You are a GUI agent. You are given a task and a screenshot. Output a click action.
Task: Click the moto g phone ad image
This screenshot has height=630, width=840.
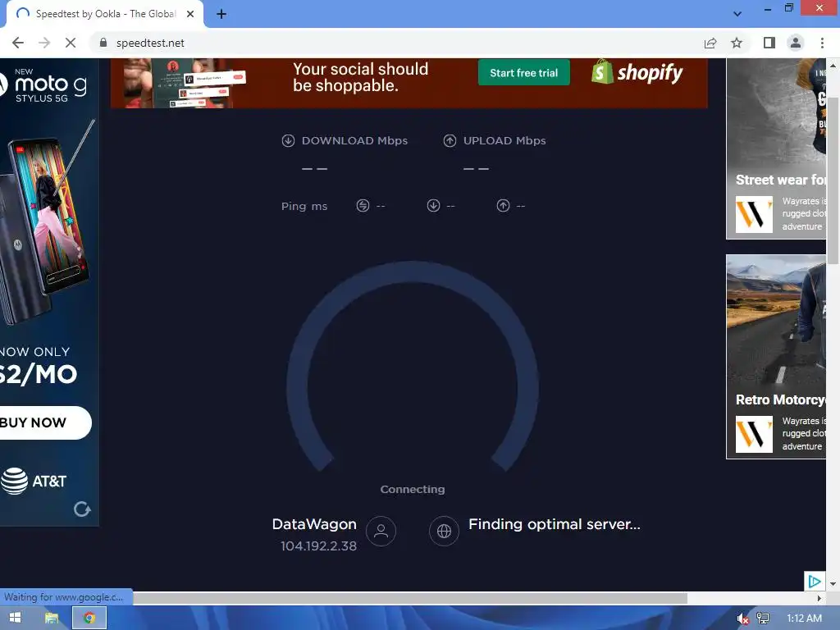pos(47,222)
